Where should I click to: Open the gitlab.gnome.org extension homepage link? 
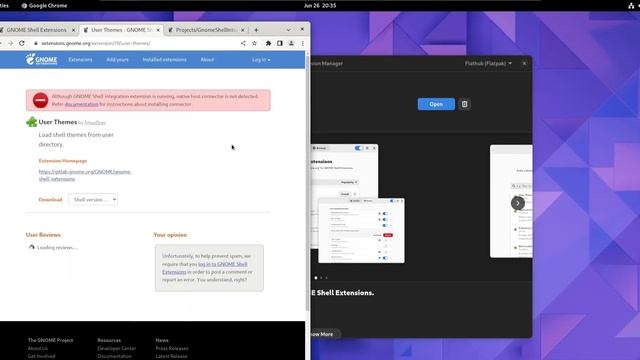[85, 175]
